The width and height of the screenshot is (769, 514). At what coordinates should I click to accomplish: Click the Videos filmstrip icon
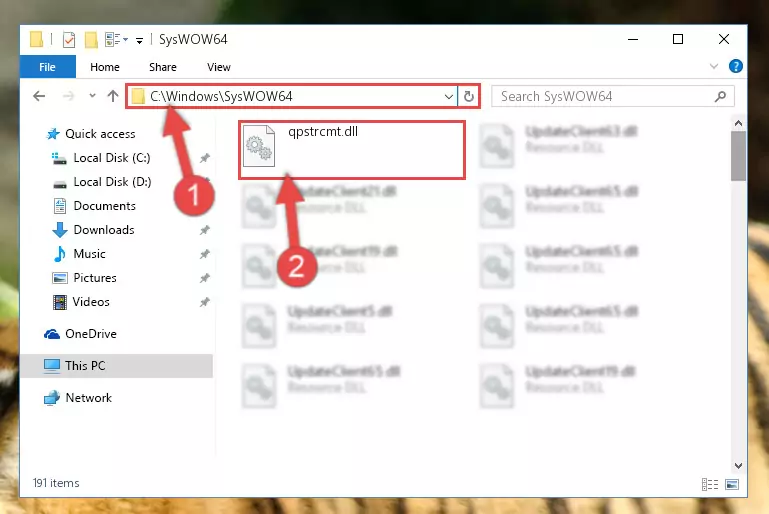click(60, 302)
